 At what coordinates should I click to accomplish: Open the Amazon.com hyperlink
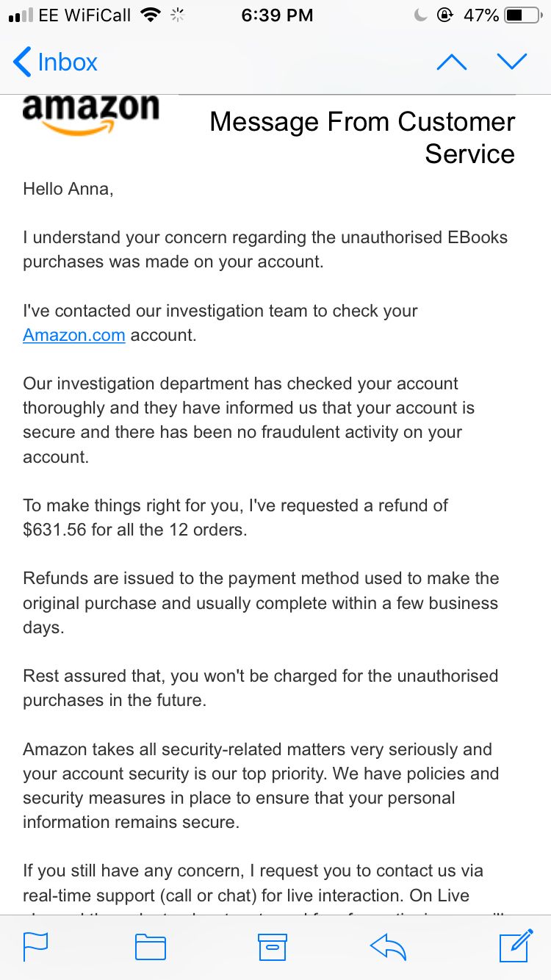point(74,335)
